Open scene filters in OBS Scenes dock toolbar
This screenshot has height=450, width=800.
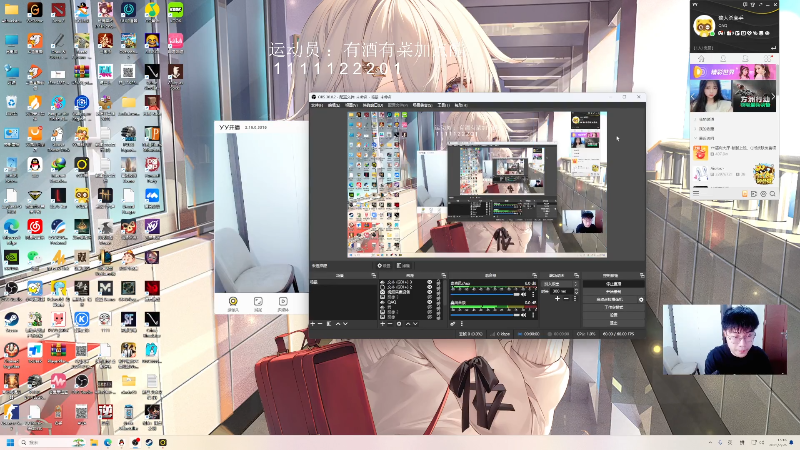329,324
